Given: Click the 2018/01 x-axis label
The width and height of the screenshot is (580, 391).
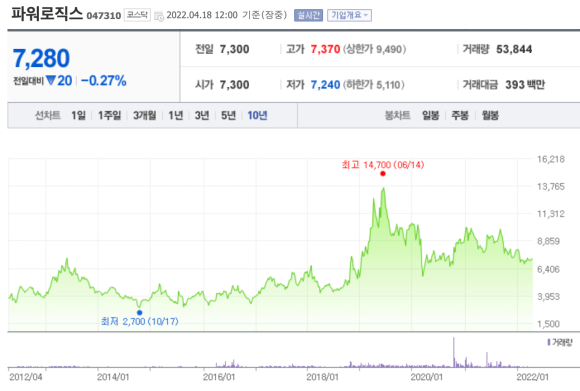Looking at the screenshot, I should [x=322, y=377].
